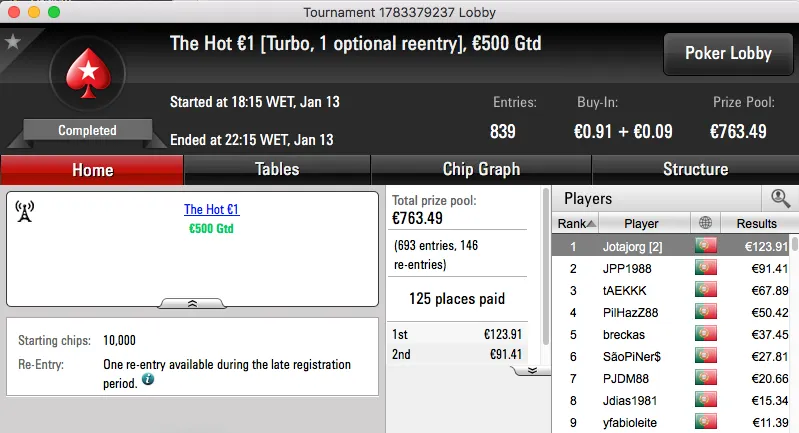
Task: Click the re-entry info icon
Action: (x=148, y=380)
